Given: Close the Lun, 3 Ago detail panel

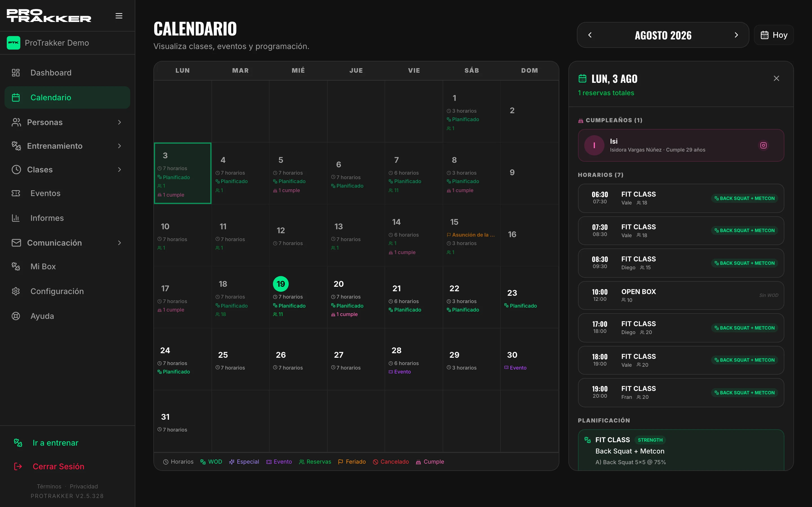Looking at the screenshot, I should 776,78.
